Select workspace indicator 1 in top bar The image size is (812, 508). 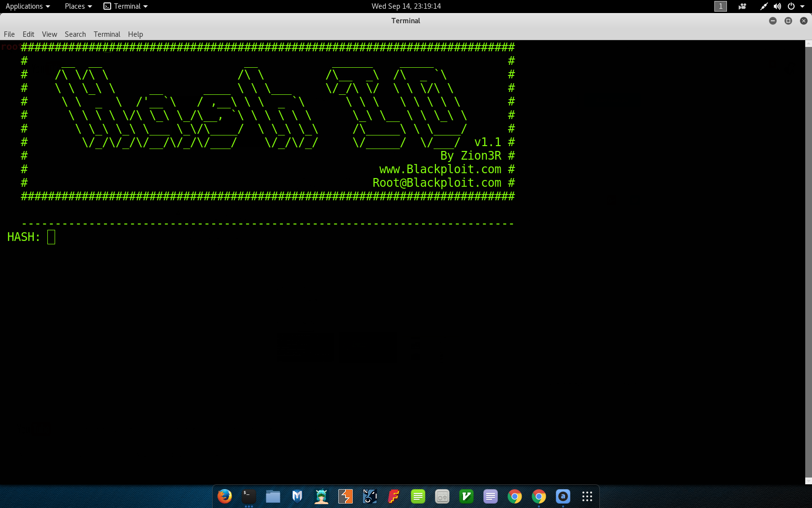click(x=721, y=6)
